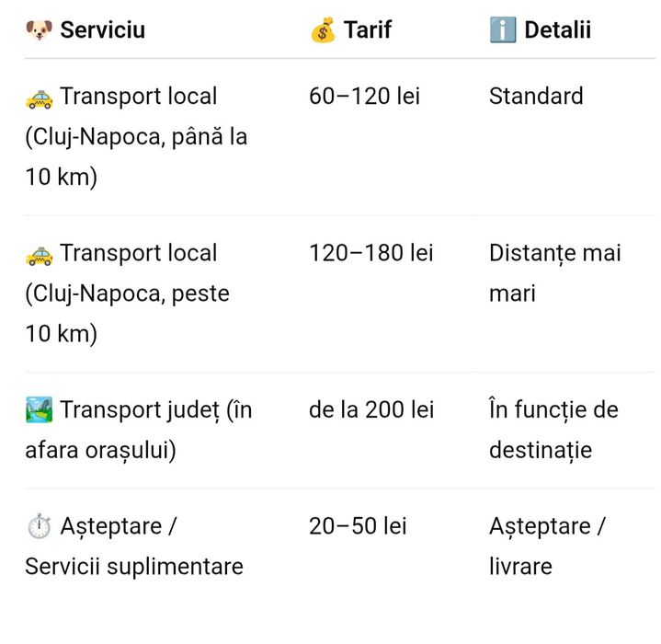
Task: Click the stopwatch icon beside Așteptare
Action: (40, 527)
